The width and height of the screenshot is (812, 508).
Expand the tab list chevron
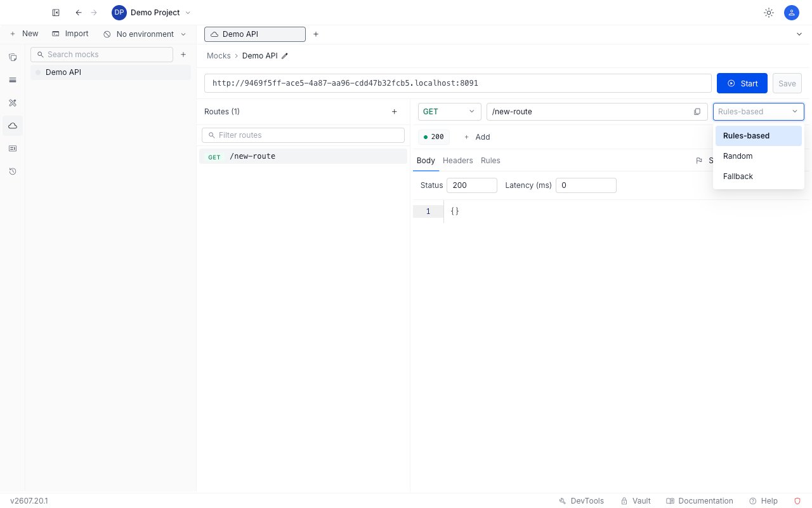point(799,34)
